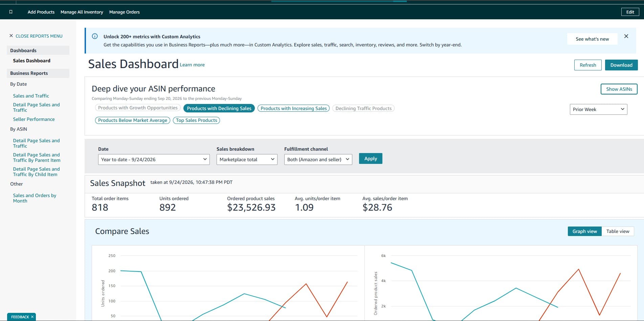This screenshot has width=644, height=321.
Task: Click the Units ordered chart area
Action: (228, 283)
